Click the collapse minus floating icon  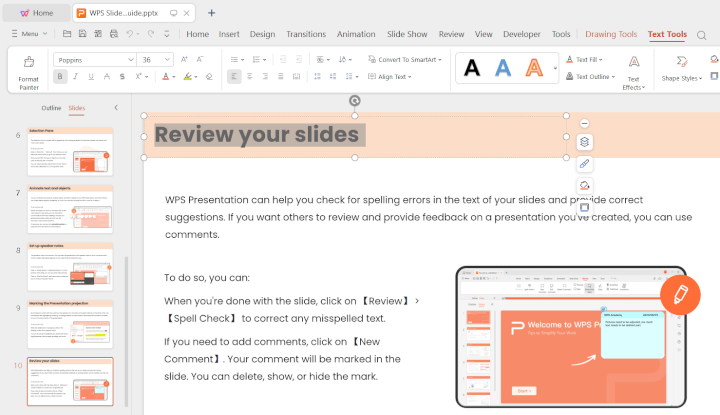pos(584,123)
